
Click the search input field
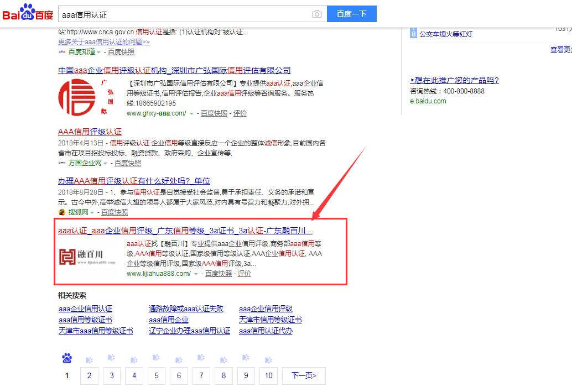tap(183, 14)
